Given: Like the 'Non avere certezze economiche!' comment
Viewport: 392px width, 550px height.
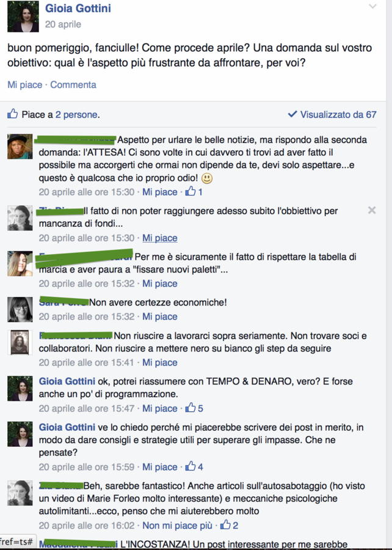Looking at the screenshot, I should (x=160, y=317).
